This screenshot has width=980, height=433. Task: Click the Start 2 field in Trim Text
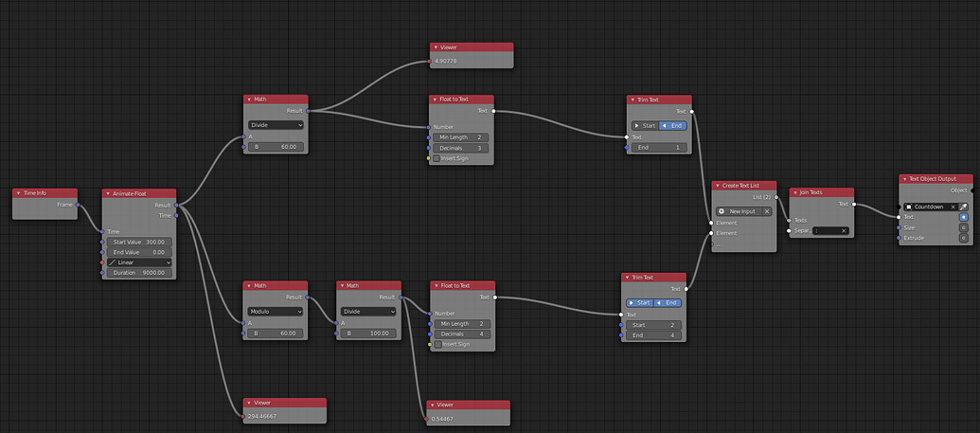click(653, 325)
